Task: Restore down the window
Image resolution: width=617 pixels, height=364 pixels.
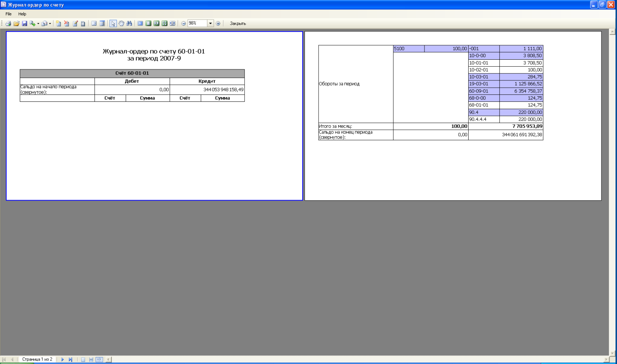Action: point(602,5)
